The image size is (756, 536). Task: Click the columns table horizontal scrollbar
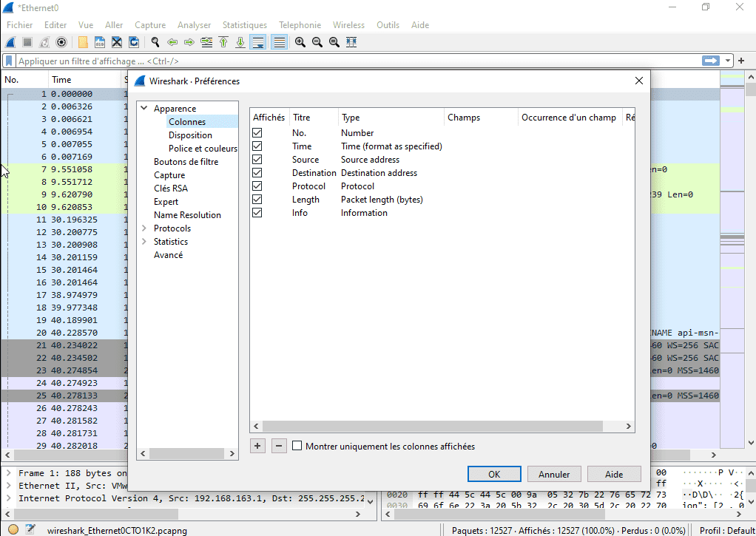[433, 426]
